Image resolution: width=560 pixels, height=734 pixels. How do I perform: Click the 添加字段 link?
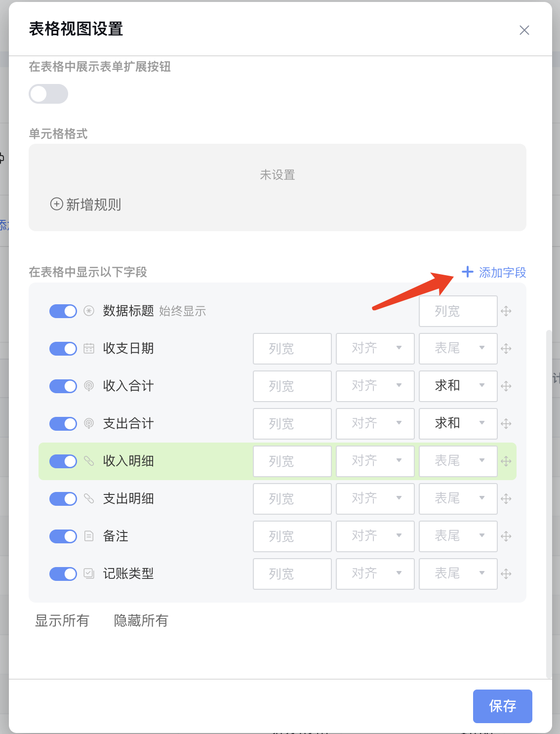494,272
